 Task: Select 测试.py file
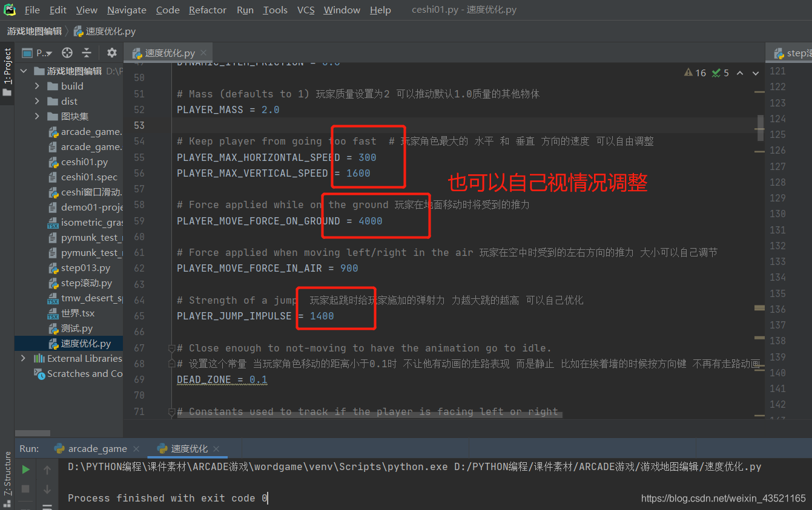tap(77, 329)
